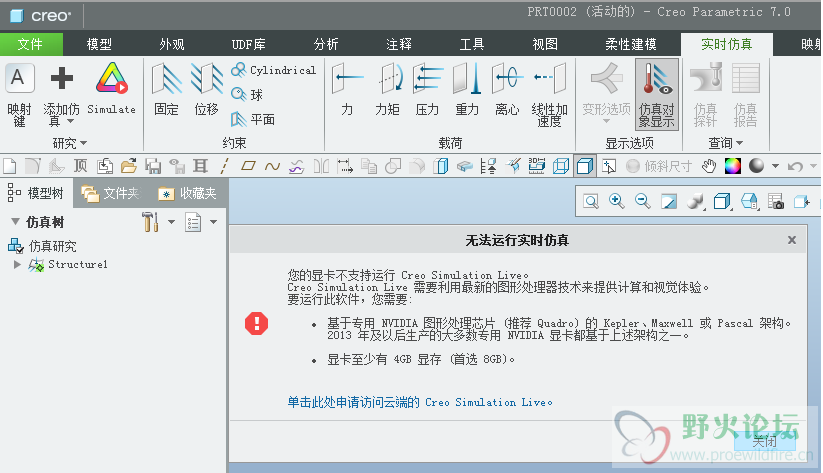823x473 pixels.
Task: Click the 添加仿真 plus icon
Action: tap(61, 79)
